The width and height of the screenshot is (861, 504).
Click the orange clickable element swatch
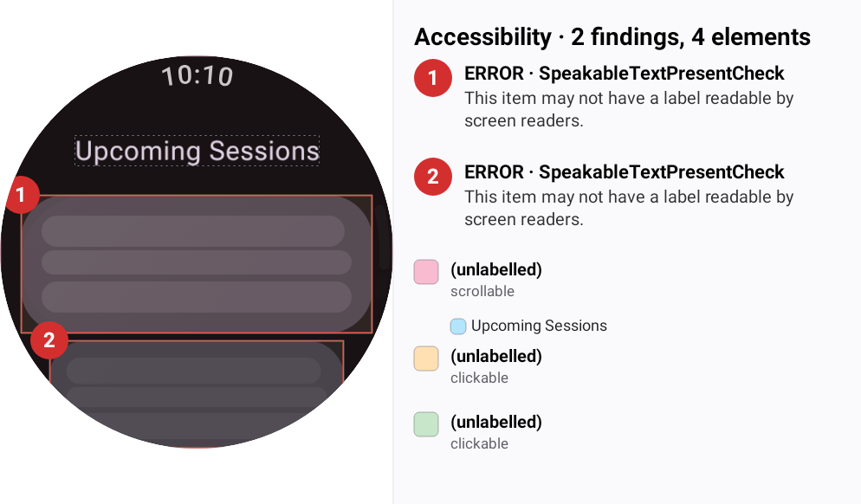point(426,359)
